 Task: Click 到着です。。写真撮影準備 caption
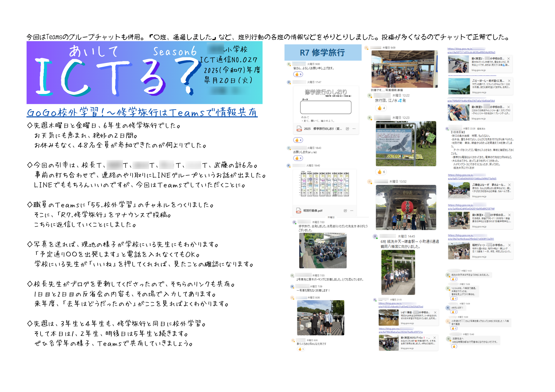click(387, 90)
